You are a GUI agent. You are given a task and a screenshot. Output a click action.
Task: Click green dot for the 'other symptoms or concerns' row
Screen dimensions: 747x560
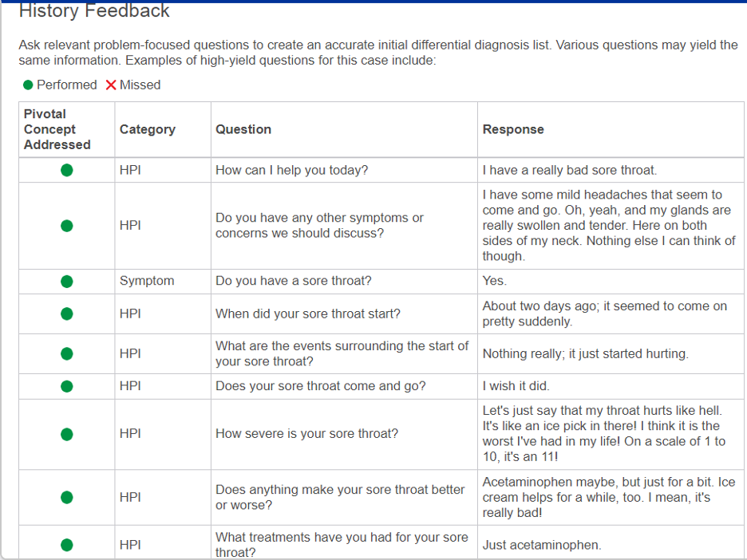coord(67,226)
